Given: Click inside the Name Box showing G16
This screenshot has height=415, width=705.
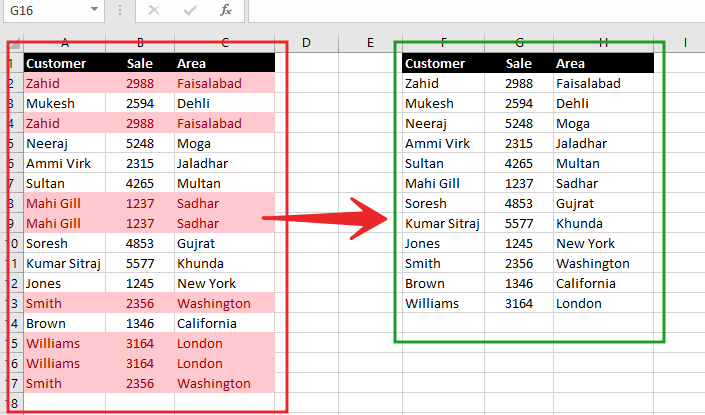Looking at the screenshot, I should [47, 10].
